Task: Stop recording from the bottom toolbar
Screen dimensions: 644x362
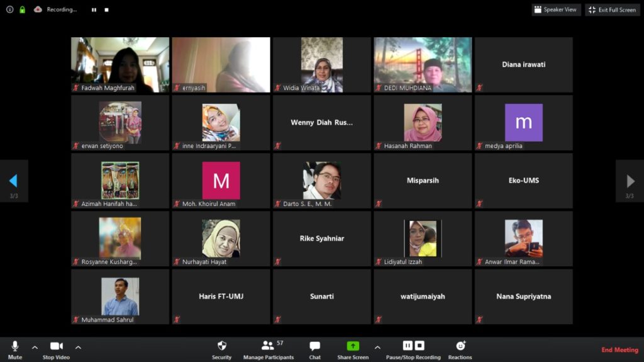Action: 419,346
